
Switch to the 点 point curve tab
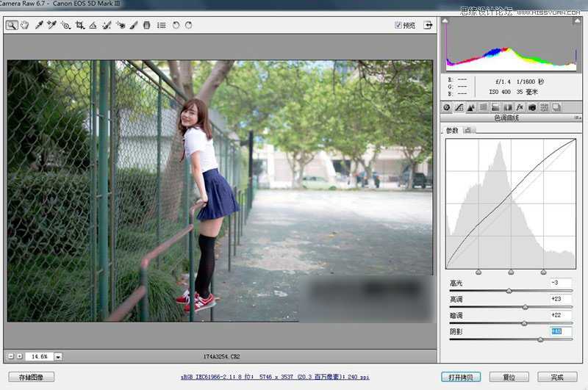[x=467, y=130]
